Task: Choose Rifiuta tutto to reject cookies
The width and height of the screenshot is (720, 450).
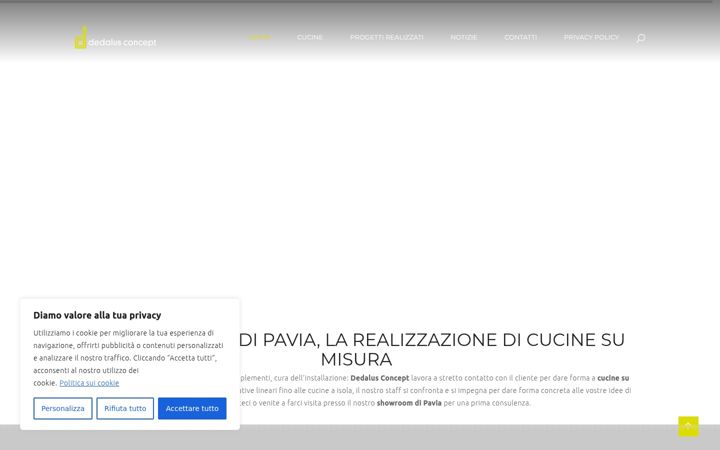Action: pos(125,408)
